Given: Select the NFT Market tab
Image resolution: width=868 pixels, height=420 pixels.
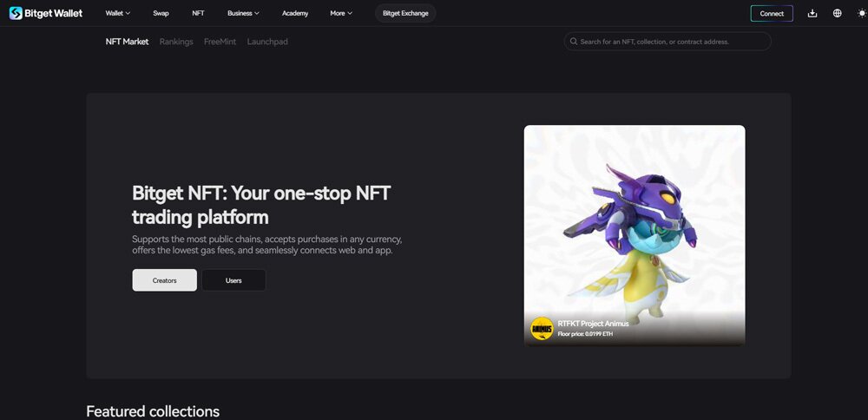Looking at the screenshot, I should pyautogui.click(x=127, y=42).
